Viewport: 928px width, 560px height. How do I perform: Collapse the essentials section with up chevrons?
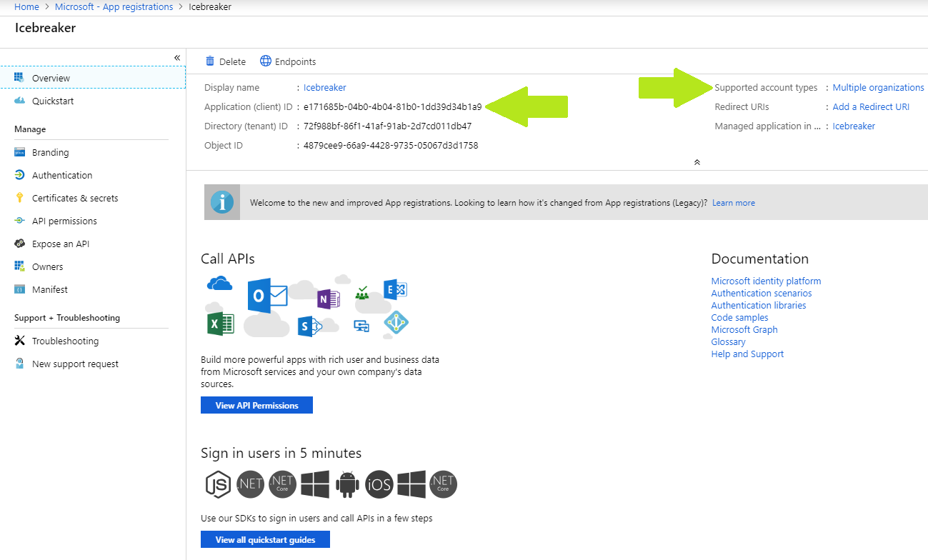tap(697, 162)
